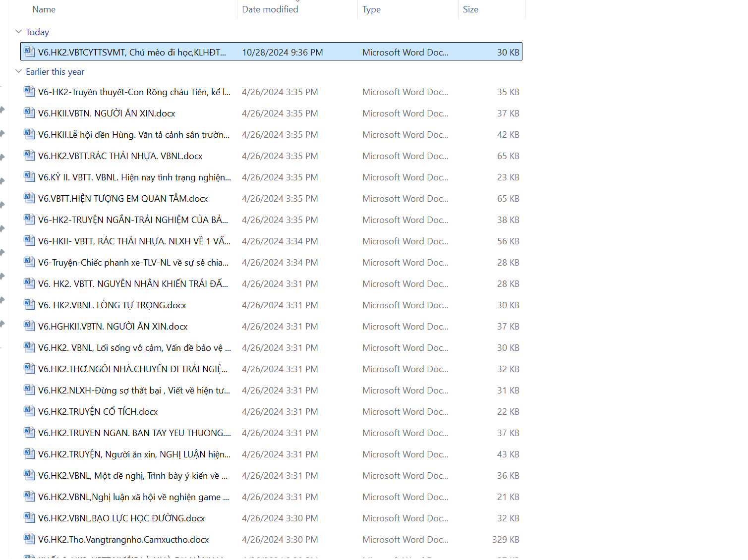Select file name V6.VBTT.HIỆN TƯỢNG EM QUAN TÂM.docx

pos(123,199)
